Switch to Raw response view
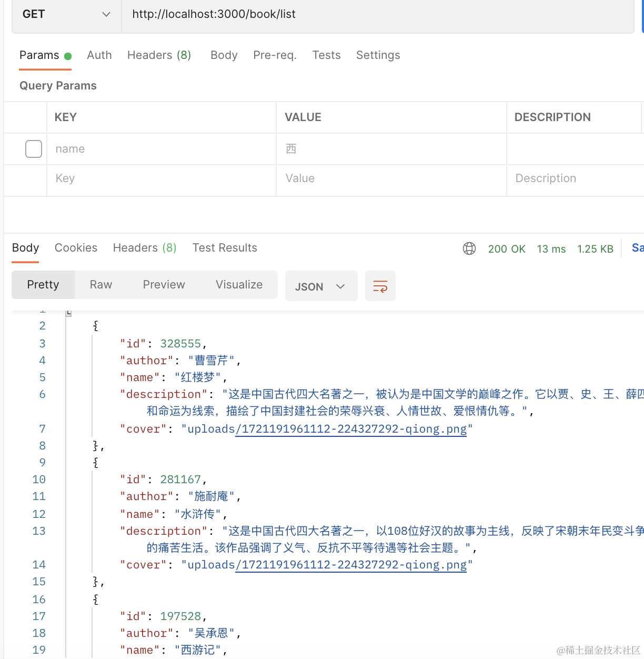Viewport: 644px width, 659px height. (x=101, y=285)
